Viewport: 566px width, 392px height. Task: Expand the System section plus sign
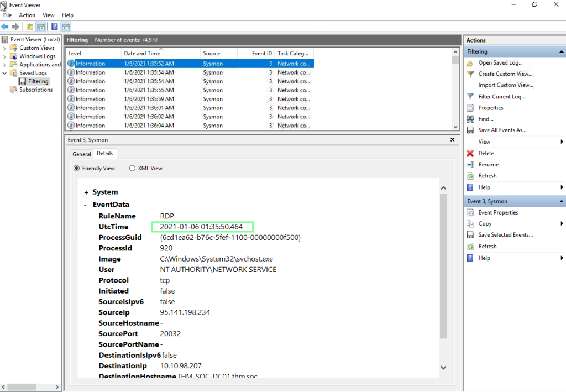coord(86,192)
